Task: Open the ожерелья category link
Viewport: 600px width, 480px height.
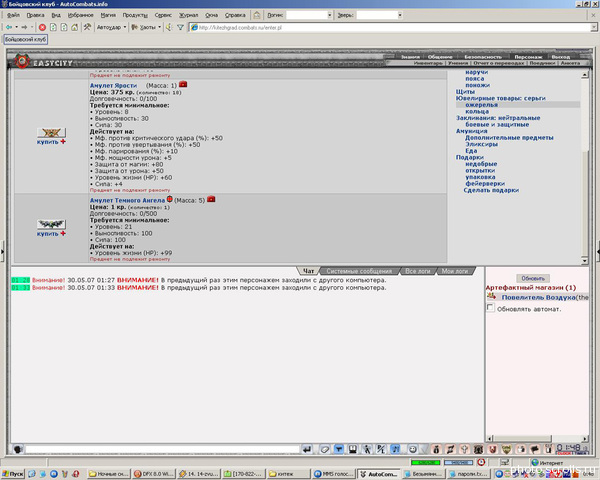Action: [x=481, y=104]
